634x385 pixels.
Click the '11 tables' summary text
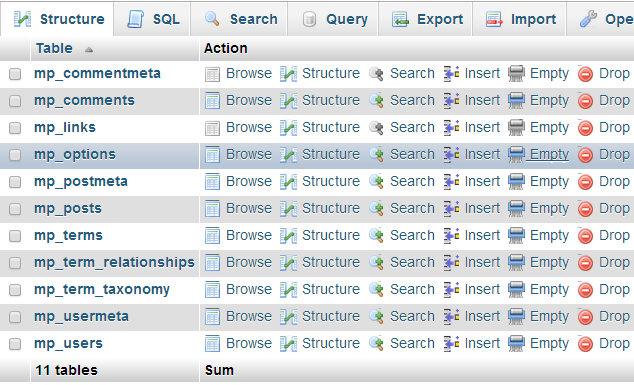pos(66,370)
